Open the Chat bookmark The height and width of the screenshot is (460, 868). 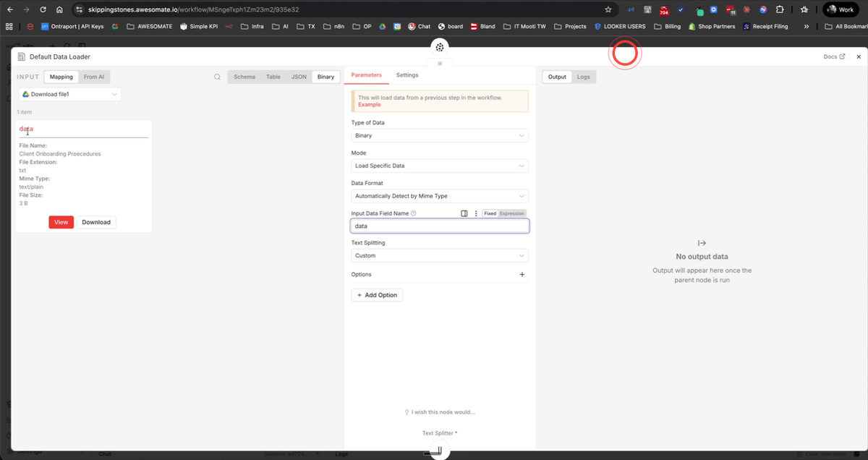tap(418, 27)
